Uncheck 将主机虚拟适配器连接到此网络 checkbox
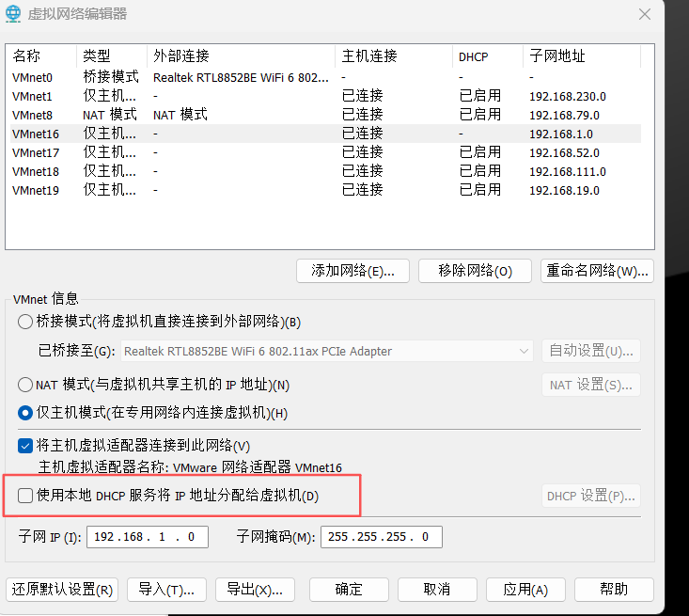This screenshot has height=616, width=689. pos(25,446)
